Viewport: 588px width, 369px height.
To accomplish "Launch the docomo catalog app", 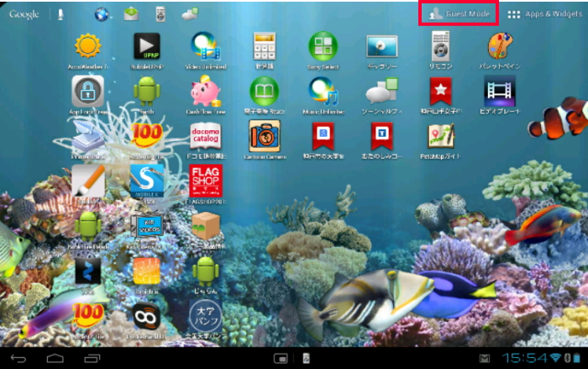I will [x=204, y=134].
